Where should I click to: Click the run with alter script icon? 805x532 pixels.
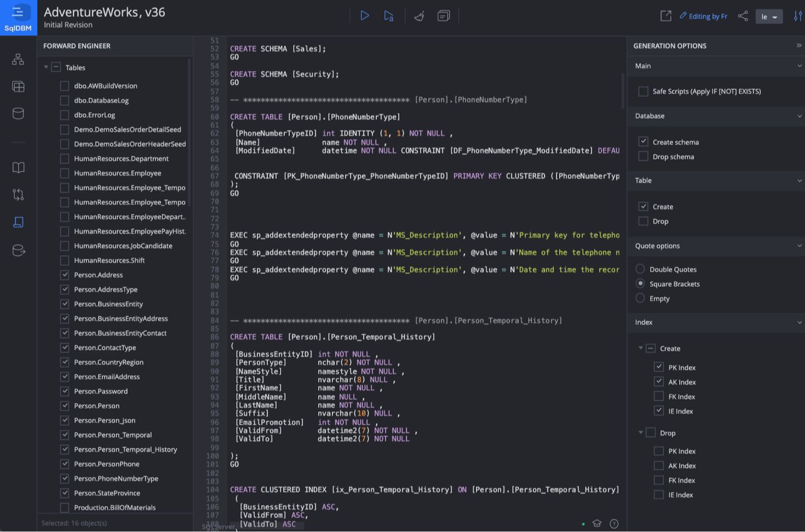(389, 16)
